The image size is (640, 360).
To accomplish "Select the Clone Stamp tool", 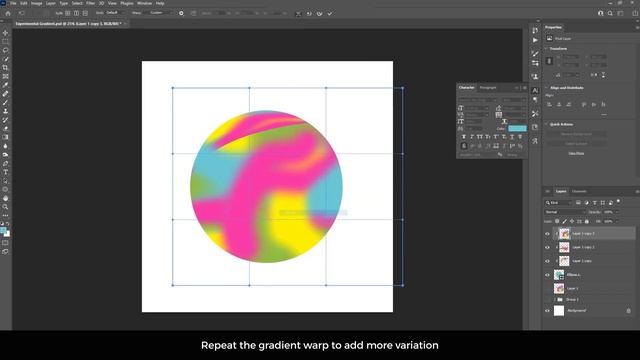I will (x=5, y=111).
